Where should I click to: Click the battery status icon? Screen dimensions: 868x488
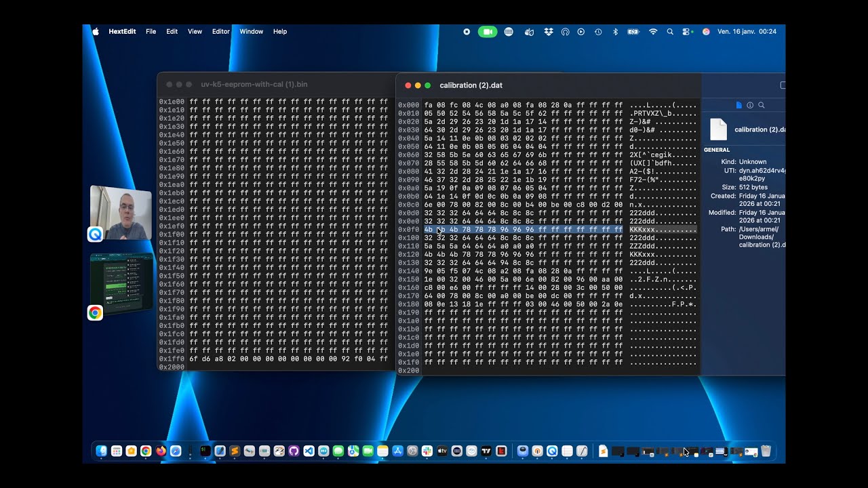pyautogui.click(x=633, y=31)
